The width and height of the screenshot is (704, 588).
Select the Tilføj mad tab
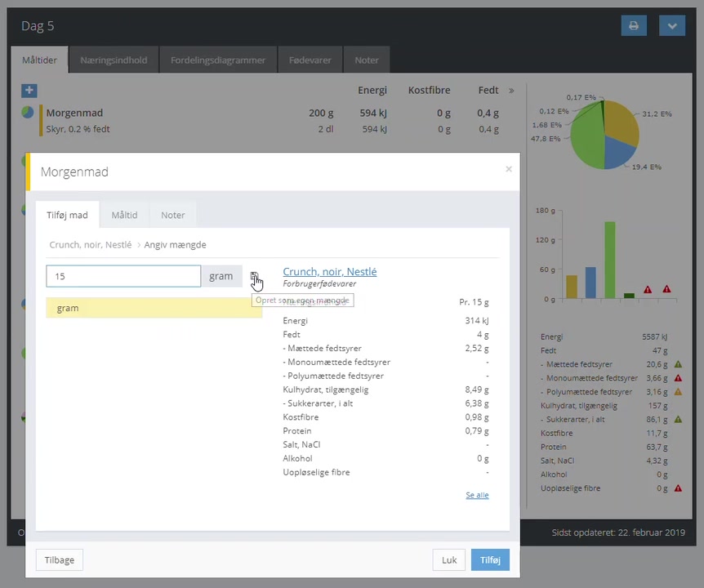67,215
